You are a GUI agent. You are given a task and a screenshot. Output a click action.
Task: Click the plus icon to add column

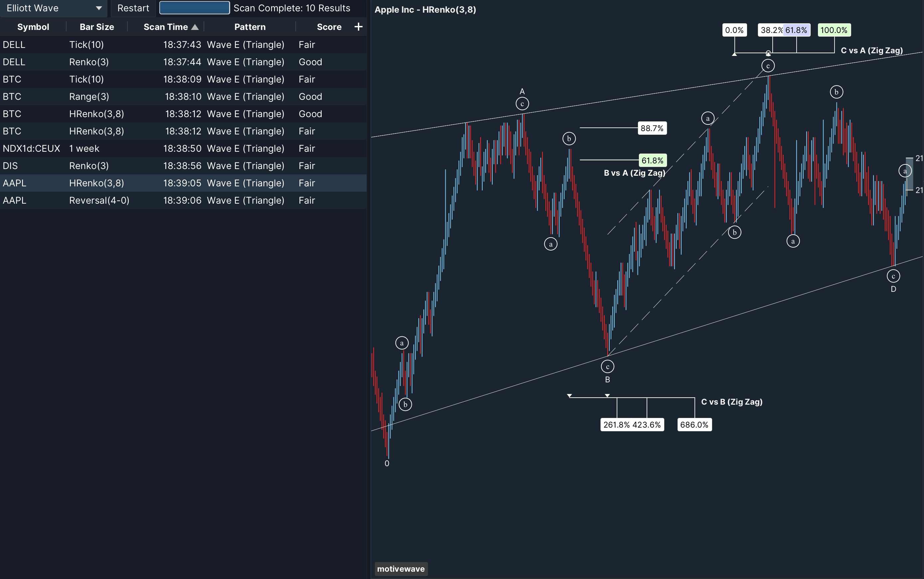click(x=358, y=27)
